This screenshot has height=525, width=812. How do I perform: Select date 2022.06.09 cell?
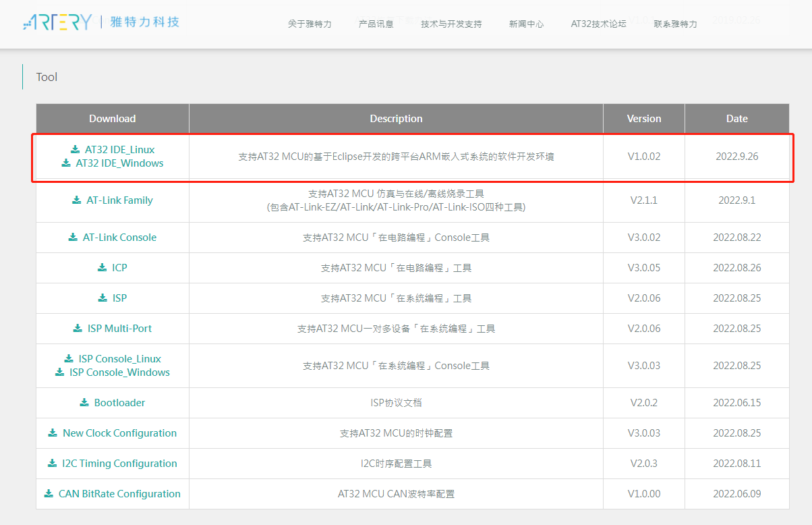click(737, 493)
